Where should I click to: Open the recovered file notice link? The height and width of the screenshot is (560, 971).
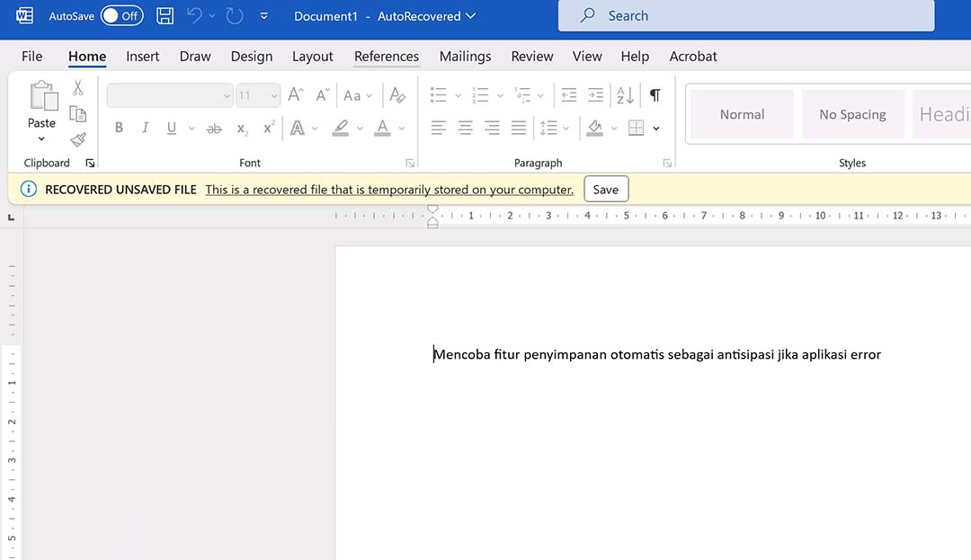tap(389, 189)
